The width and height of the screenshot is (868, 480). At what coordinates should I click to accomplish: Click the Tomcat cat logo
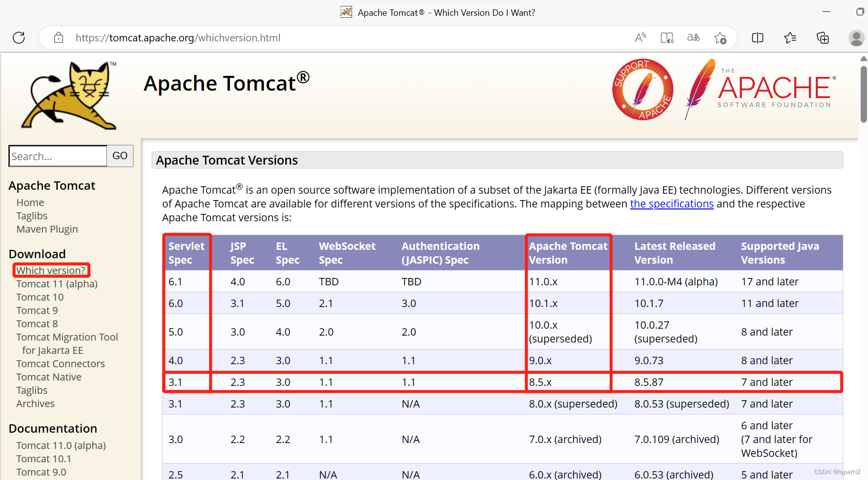point(69,95)
